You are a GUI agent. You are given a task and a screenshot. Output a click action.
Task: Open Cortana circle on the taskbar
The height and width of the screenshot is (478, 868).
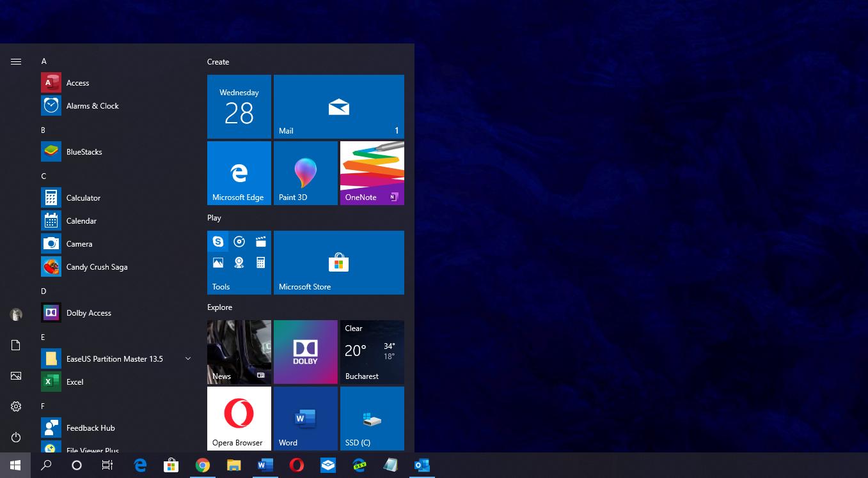(x=77, y=465)
